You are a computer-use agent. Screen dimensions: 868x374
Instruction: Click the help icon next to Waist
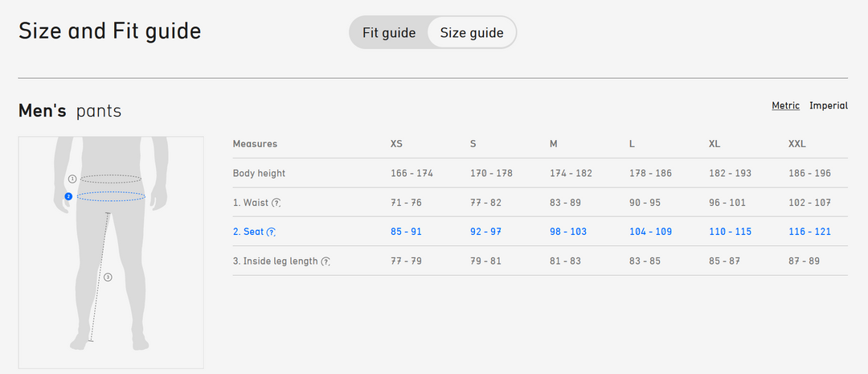pyautogui.click(x=276, y=203)
